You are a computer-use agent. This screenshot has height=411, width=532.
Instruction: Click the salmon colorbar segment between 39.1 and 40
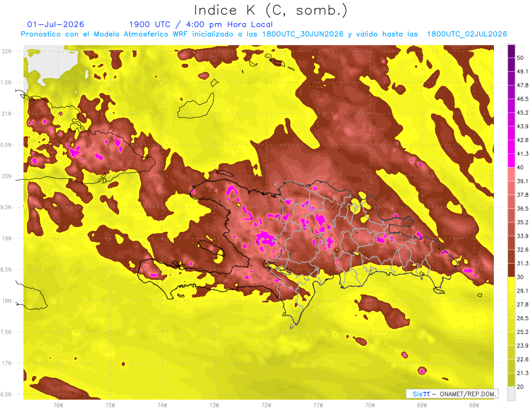point(511,174)
